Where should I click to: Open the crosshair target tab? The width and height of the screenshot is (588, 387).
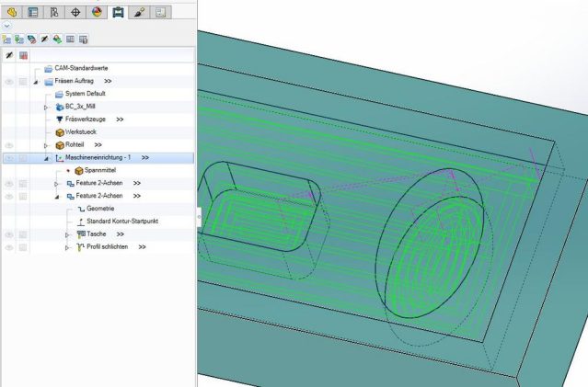(75, 12)
